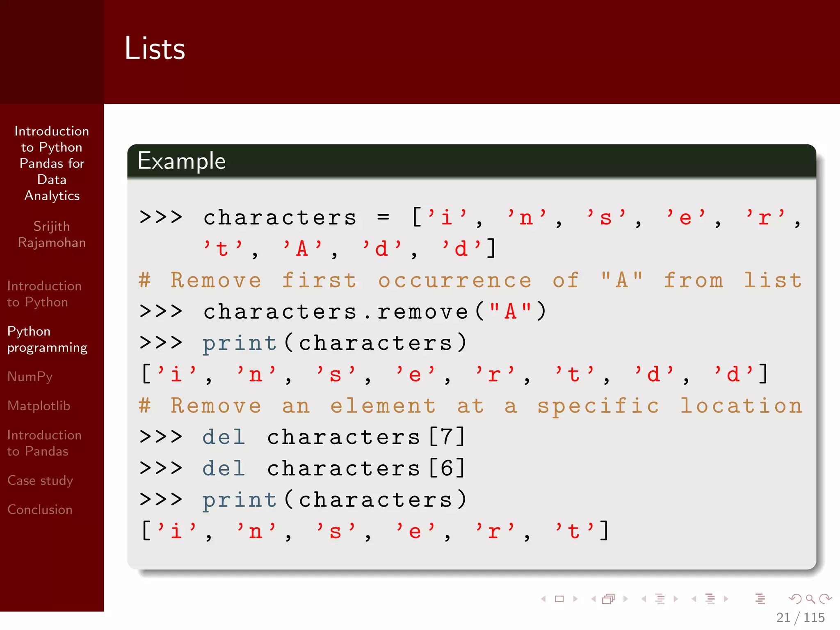This screenshot has width=840, height=630.
Task: Click the subsection navigation lines icon
Action: click(x=660, y=599)
